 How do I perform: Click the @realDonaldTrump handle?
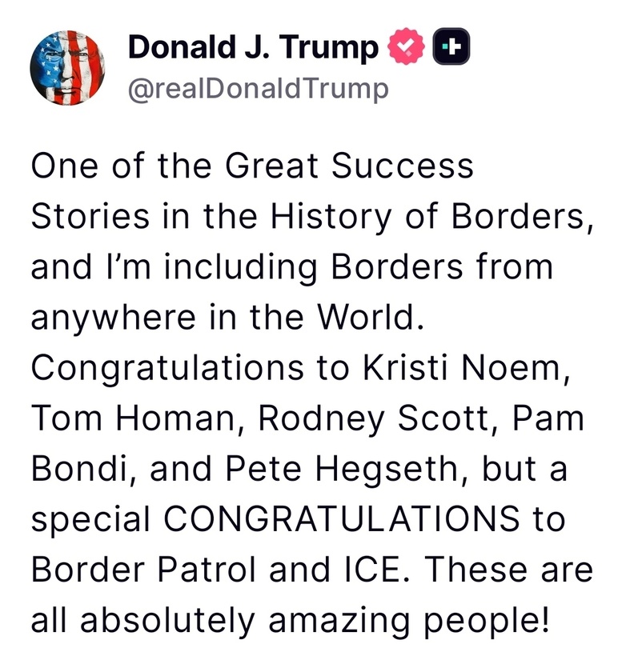point(259,89)
